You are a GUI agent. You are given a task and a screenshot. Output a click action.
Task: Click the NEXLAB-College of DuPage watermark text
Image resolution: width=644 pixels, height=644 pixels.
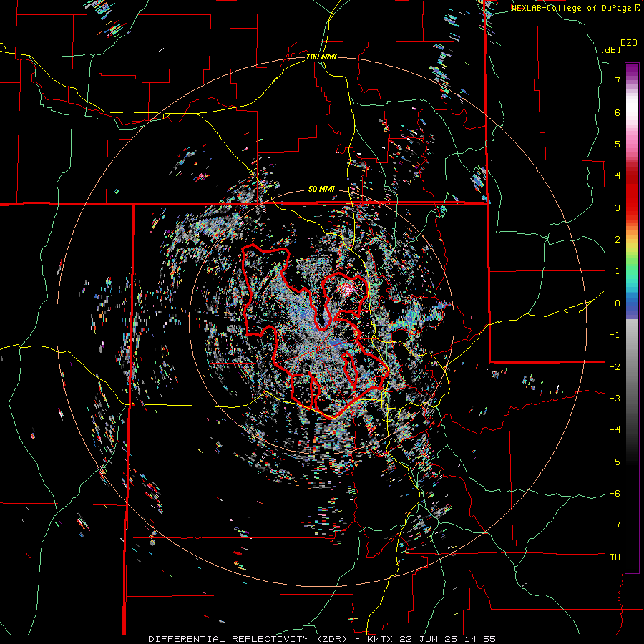577,8
